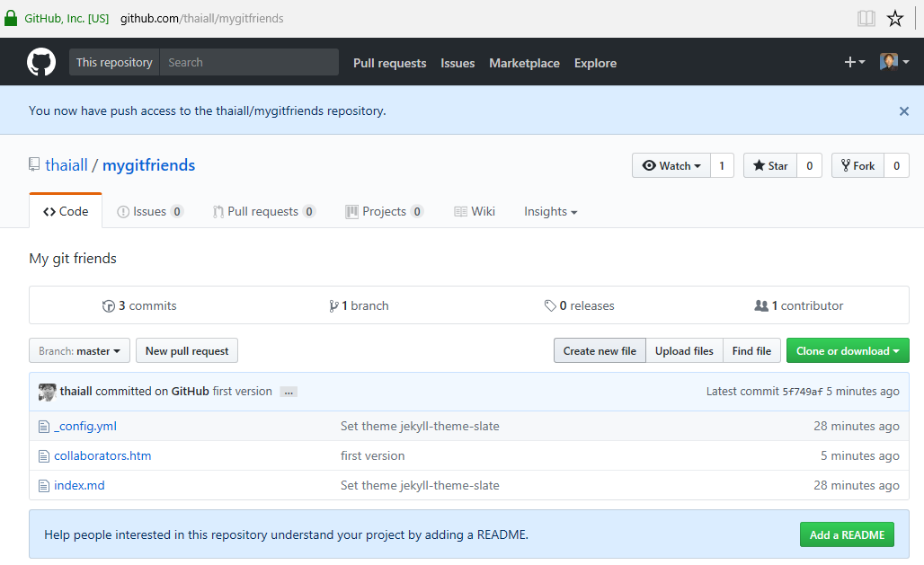The image size is (924, 565).
Task: Open the Watch notifications dropdown
Action: pyautogui.click(x=671, y=165)
